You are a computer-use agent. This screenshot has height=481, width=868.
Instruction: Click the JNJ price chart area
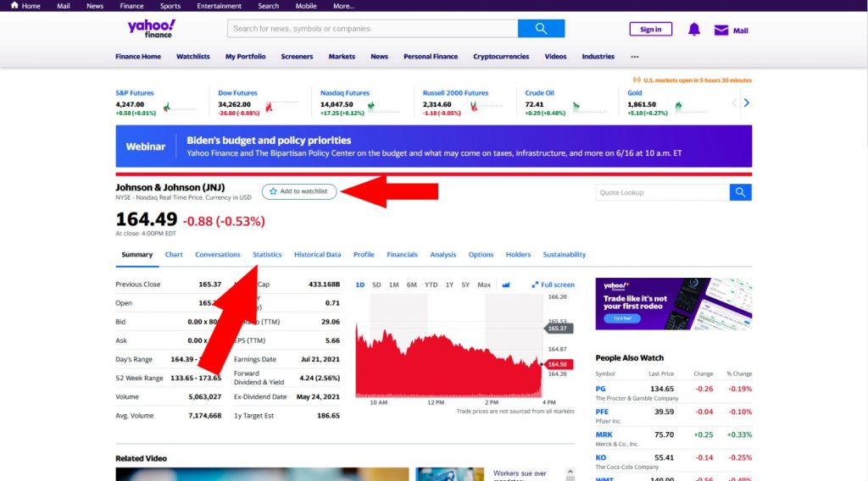click(x=449, y=346)
